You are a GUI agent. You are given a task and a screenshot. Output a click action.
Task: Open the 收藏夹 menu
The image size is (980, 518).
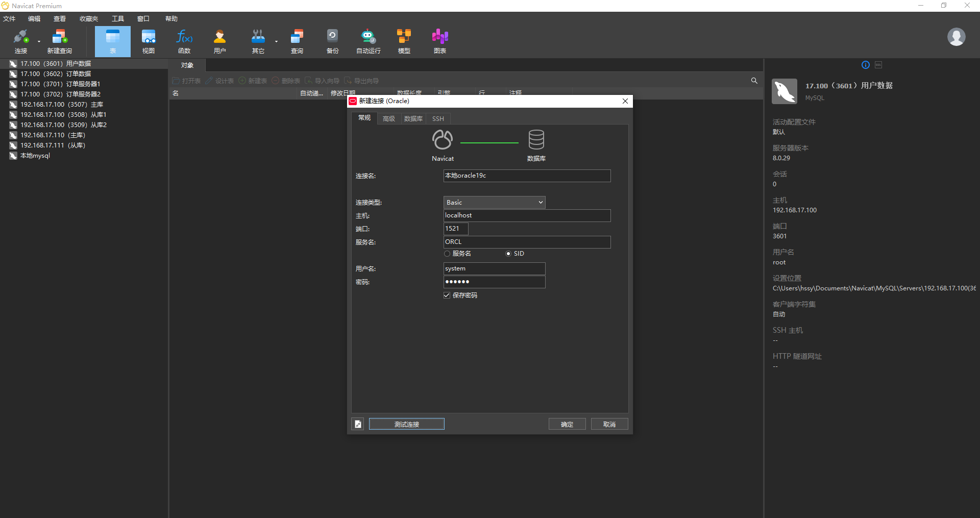89,19
